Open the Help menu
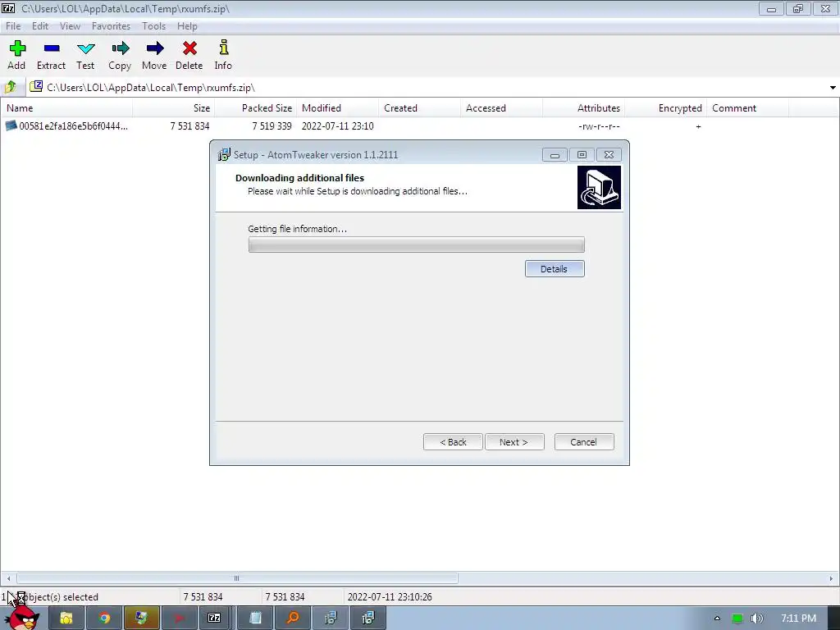840x630 pixels. [187, 25]
